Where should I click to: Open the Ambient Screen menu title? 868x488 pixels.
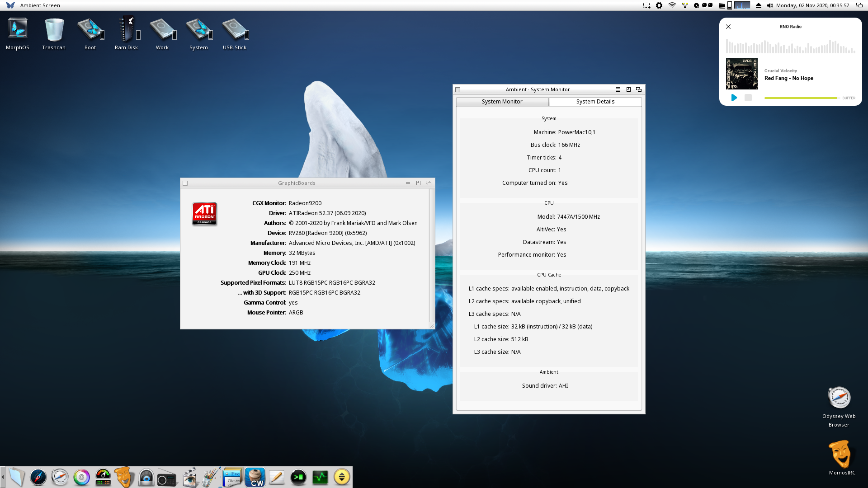(x=40, y=5)
